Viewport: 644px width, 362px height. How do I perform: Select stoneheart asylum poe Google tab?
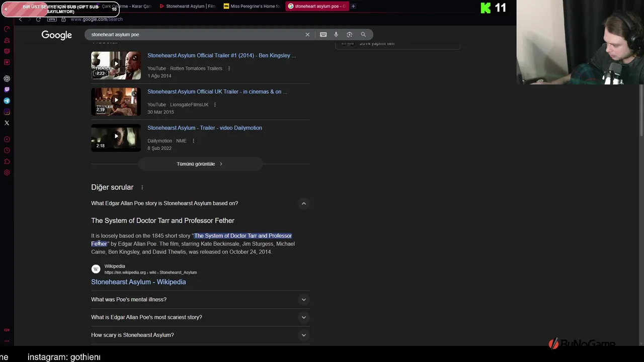[x=316, y=6]
